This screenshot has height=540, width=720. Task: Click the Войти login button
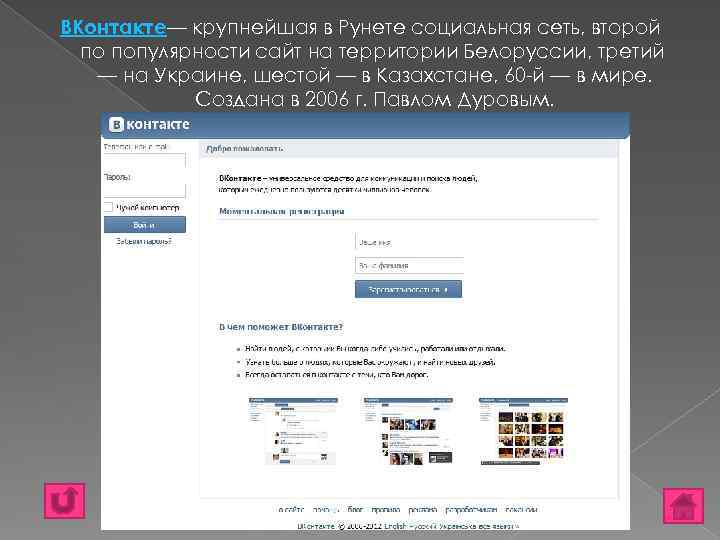[x=145, y=225]
